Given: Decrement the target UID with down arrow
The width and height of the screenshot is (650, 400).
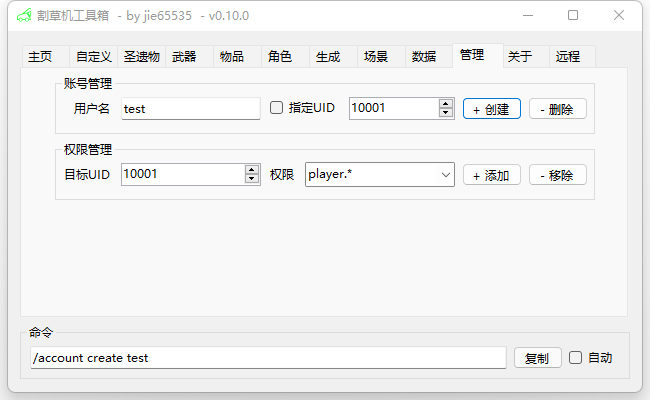Looking at the screenshot, I should [x=252, y=179].
